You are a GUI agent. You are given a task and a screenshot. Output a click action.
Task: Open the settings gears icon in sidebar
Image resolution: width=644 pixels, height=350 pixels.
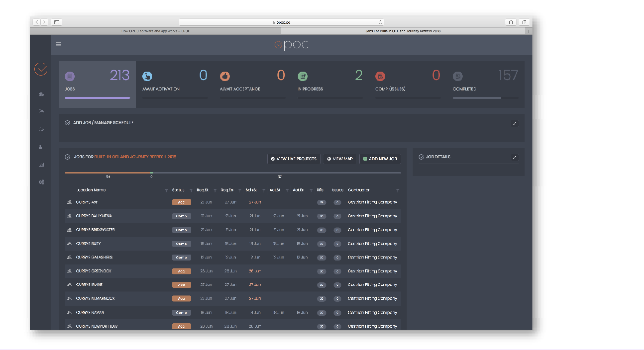(x=41, y=182)
